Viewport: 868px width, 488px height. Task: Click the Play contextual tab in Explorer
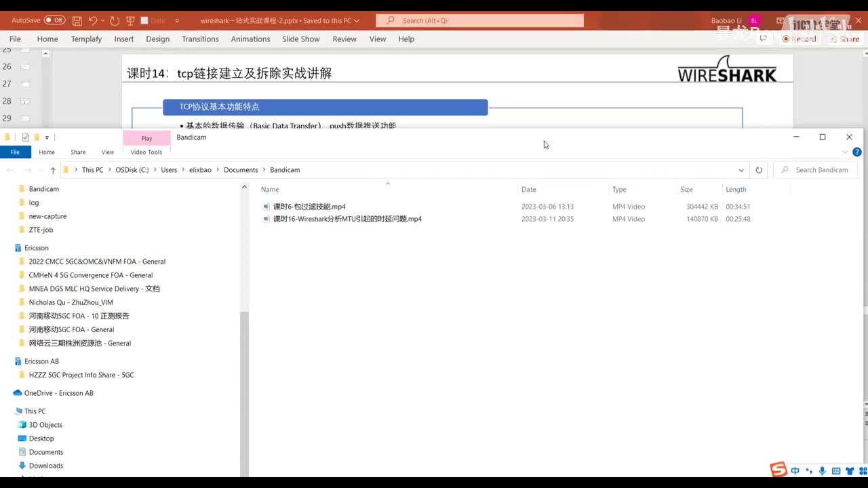146,138
